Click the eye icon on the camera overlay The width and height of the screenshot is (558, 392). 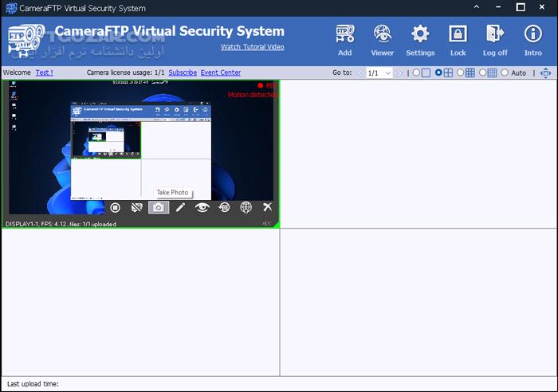202,208
